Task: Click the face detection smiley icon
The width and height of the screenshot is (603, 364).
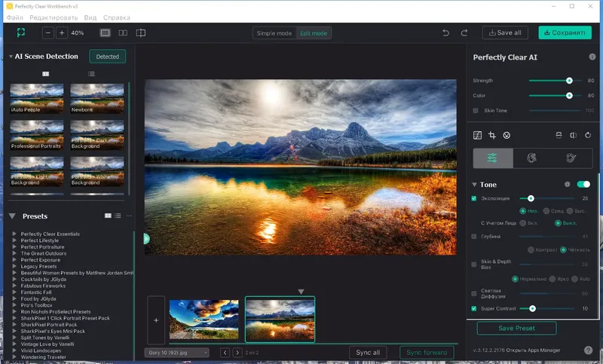Action: coord(507,136)
